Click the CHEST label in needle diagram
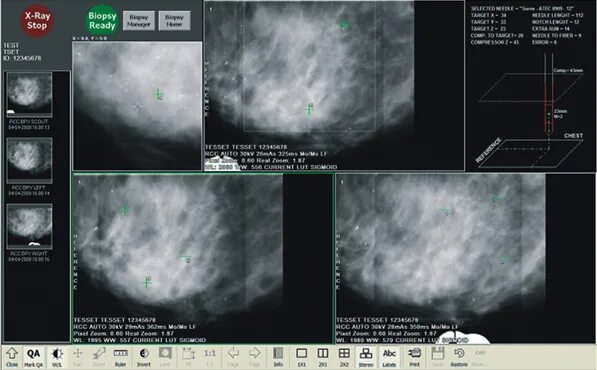The width and height of the screenshot is (597, 370). pos(573,136)
